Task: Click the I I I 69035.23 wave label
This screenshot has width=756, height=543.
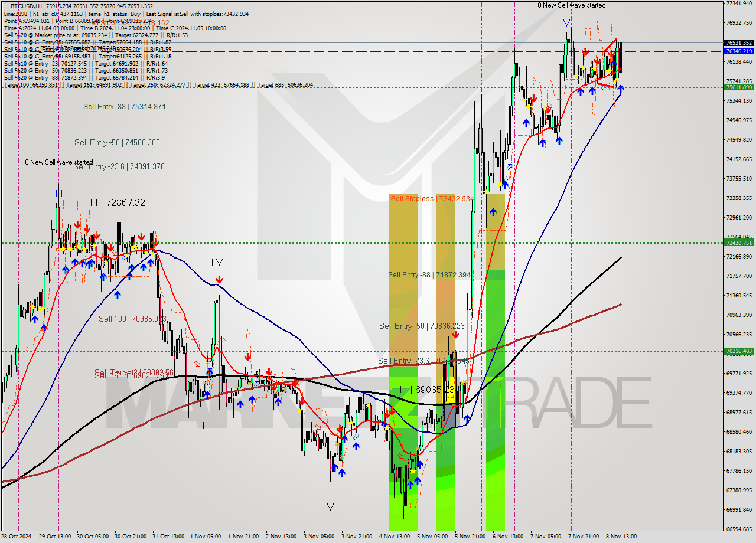Action: pos(426,390)
